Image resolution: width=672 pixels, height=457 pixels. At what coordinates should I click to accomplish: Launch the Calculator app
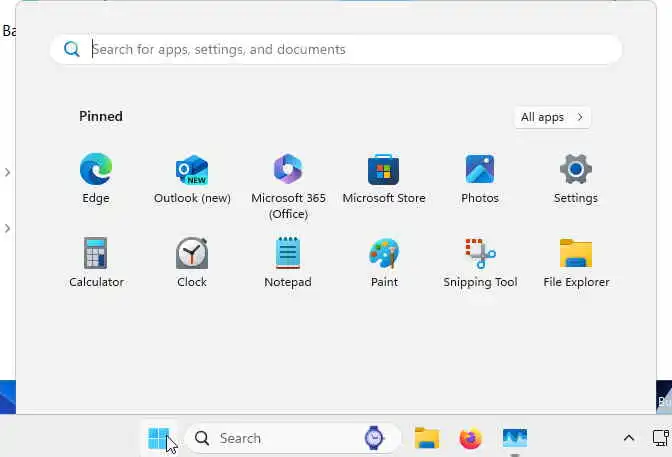(96, 262)
